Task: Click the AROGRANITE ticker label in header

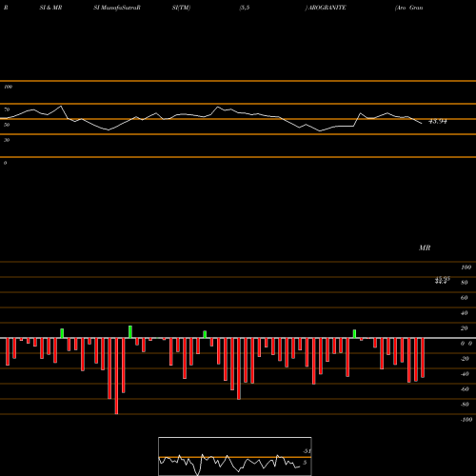Action: click(326, 8)
